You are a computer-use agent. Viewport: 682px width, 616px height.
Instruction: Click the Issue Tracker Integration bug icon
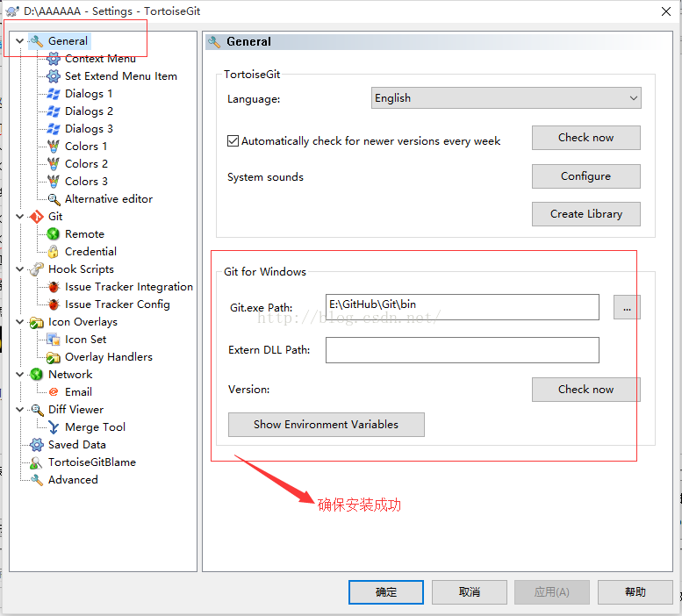pyautogui.click(x=53, y=286)
